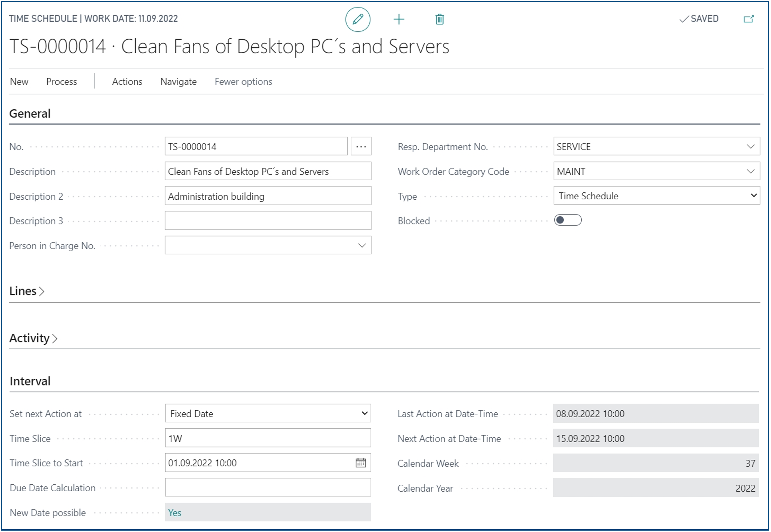Click the page title TS-0000014
771x532 pixels.
pyautogui.click(x=229, y=46)
